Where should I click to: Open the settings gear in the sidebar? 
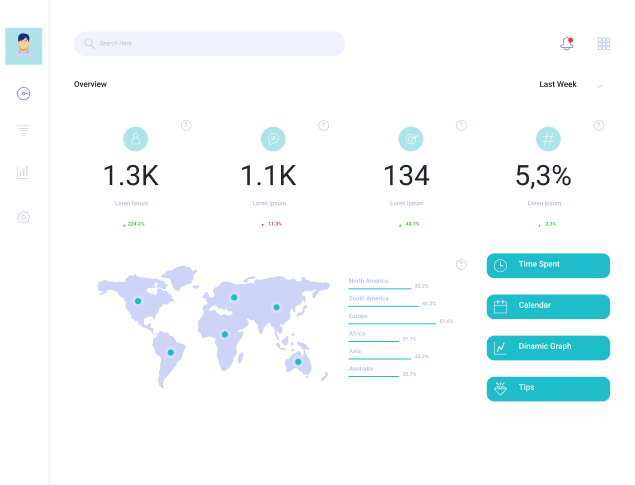click(23, 217)
